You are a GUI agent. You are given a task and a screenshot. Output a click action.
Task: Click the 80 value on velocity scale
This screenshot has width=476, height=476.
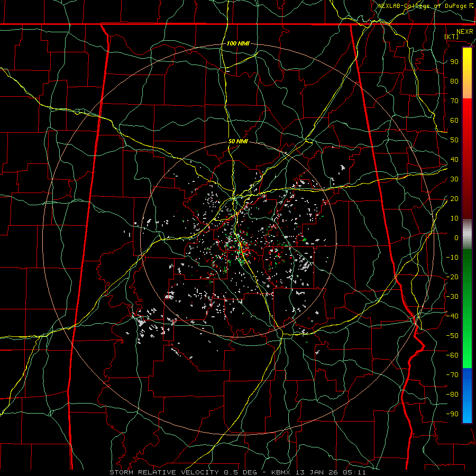[x=454, y=81]
